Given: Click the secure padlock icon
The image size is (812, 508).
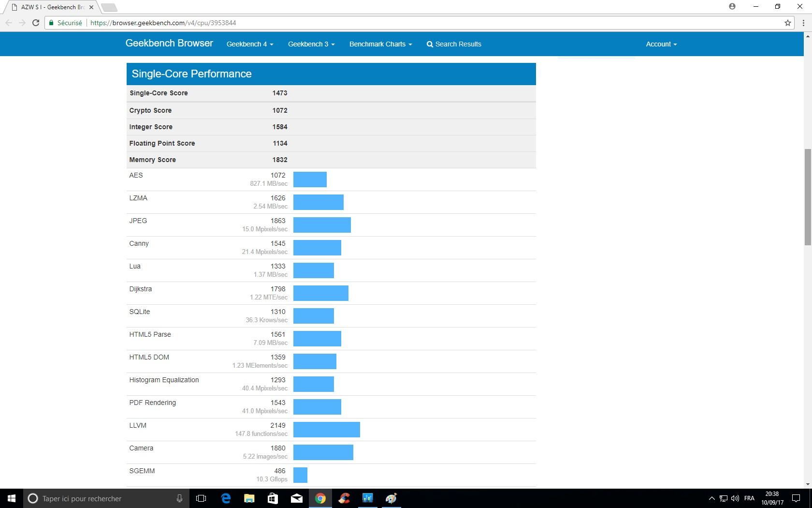Looking at the screenshot, I should point(51,23).
